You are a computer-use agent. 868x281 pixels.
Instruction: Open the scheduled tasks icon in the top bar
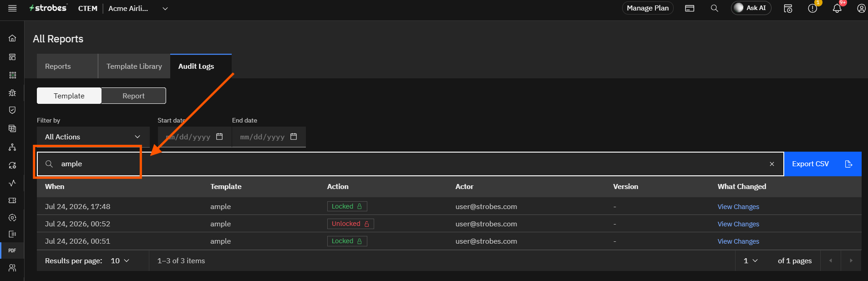[x=788, y=8]
